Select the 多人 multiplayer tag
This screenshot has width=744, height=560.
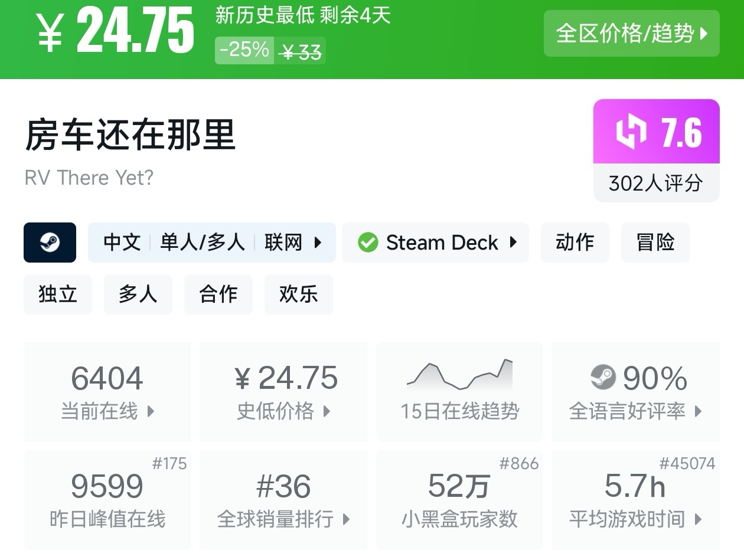click(138, 294)
